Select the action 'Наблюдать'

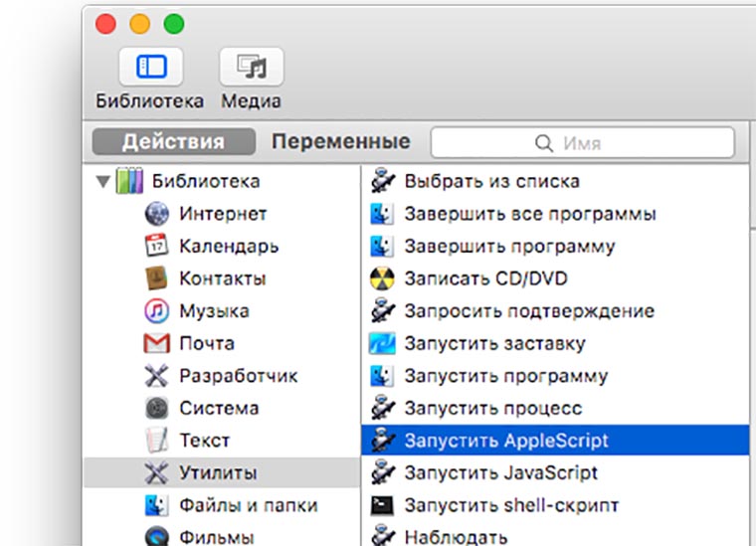point(456,537)
